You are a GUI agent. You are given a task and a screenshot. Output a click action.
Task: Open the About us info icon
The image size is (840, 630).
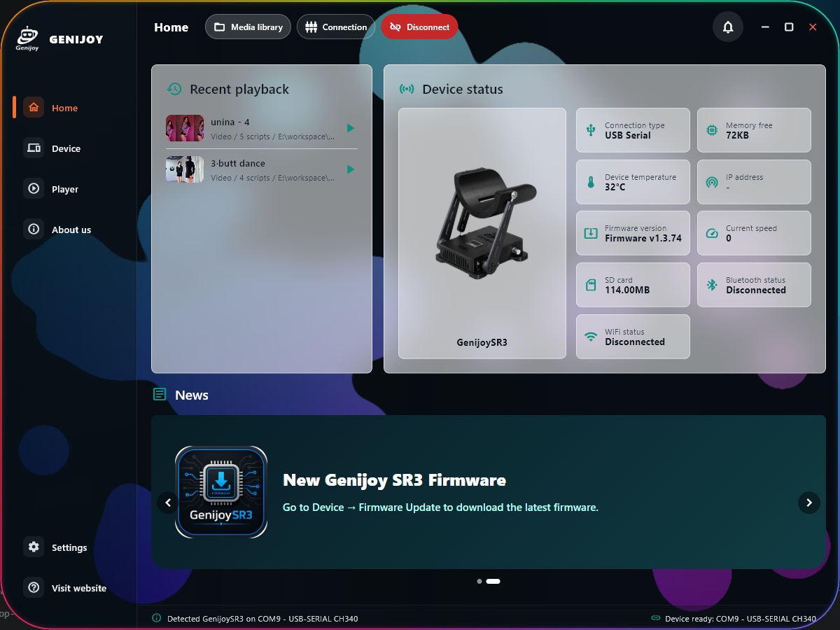point(34,230)
